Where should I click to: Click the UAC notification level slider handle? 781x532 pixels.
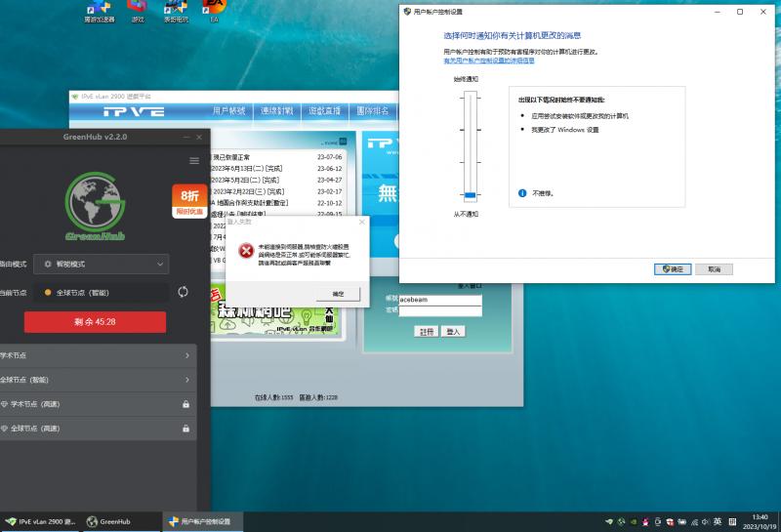point(470,195)
